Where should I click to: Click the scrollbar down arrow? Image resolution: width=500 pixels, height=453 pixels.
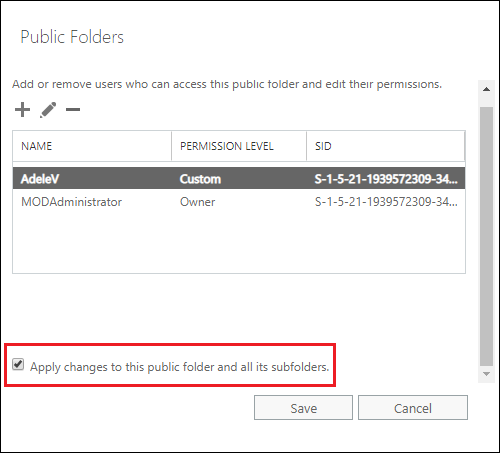pyautogui.click(x=486, y=374)
